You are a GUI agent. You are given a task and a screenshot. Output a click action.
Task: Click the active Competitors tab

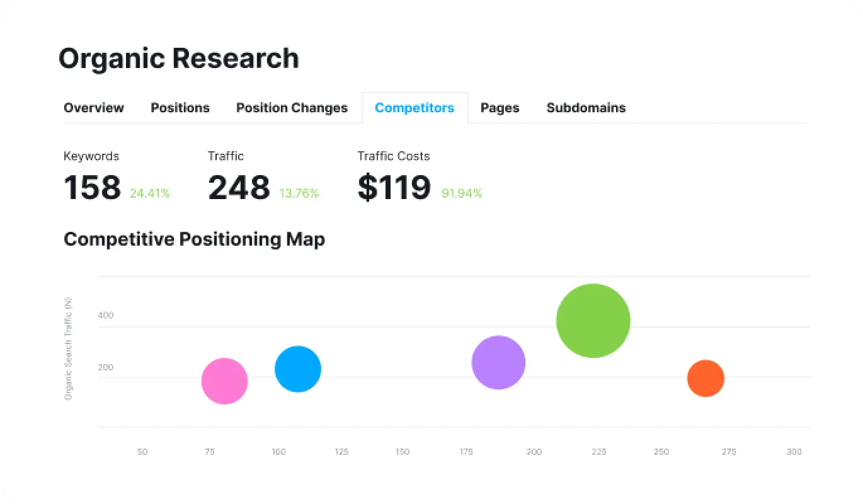[414, 108]
